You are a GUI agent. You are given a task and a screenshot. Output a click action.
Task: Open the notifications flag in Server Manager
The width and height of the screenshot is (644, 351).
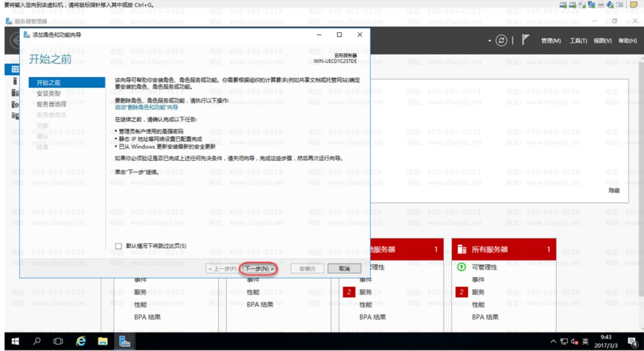(x=525, y=39)
